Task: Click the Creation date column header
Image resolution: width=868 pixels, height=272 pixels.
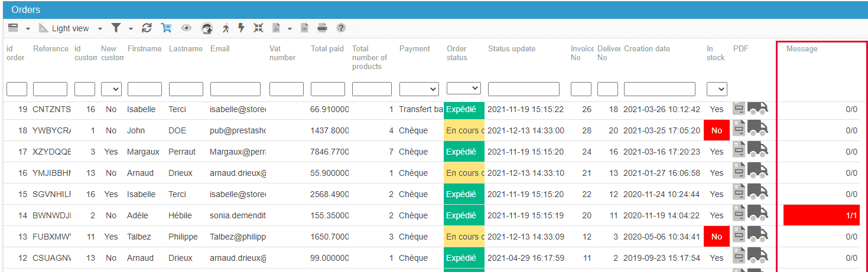Action: pyautogui.click(x=647, y=49)
